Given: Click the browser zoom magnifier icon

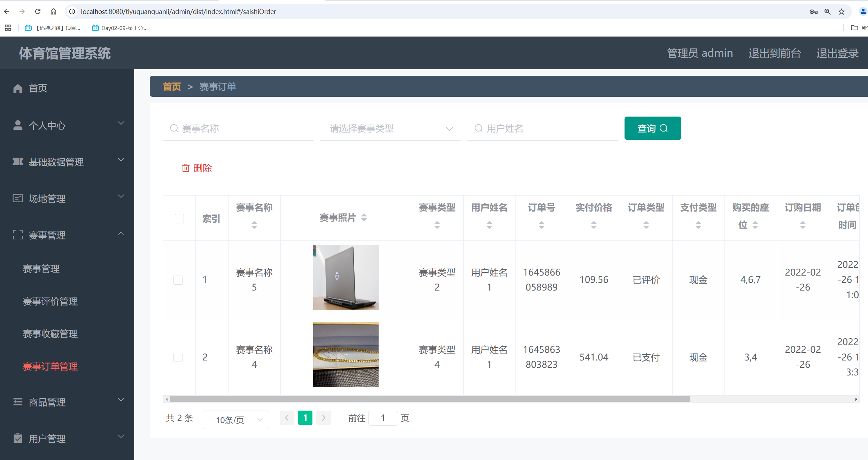Looking at the screenshot, I should (x=827, y=11).
